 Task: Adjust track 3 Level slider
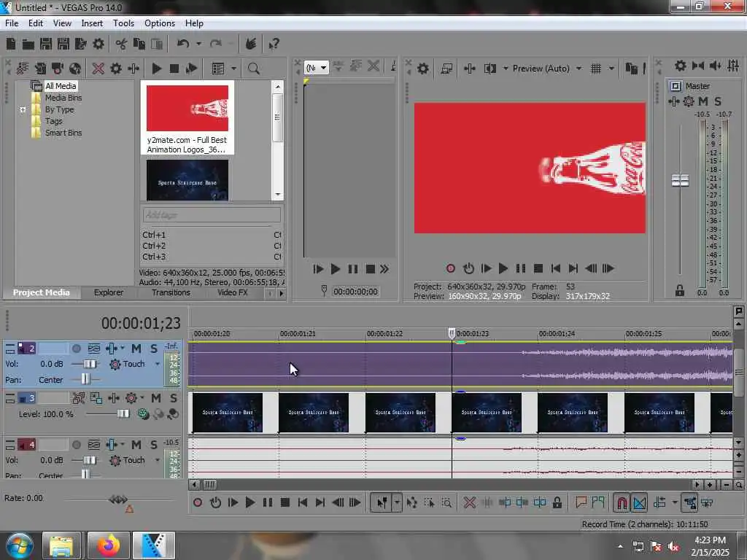[123, 414]
